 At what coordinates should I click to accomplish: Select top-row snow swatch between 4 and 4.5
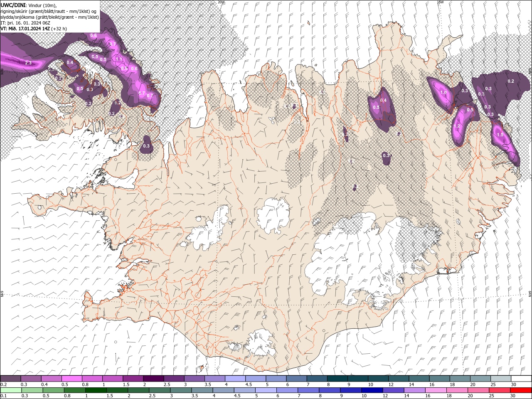click(x=236, y=378)
